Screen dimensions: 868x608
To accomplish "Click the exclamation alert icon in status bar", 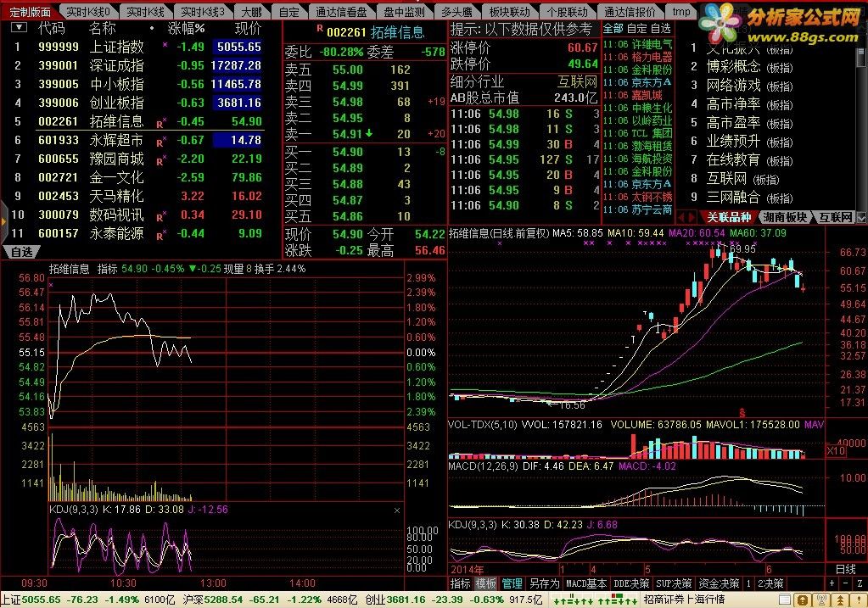I will point(859,600).
